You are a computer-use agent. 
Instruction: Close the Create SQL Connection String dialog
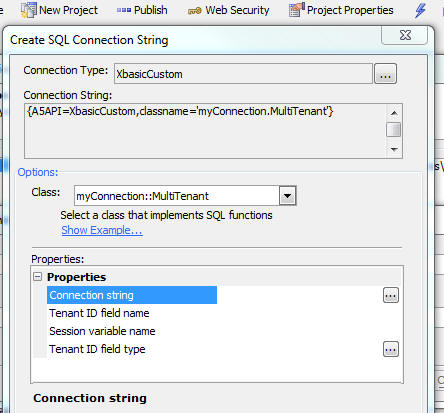pos(405,35)
